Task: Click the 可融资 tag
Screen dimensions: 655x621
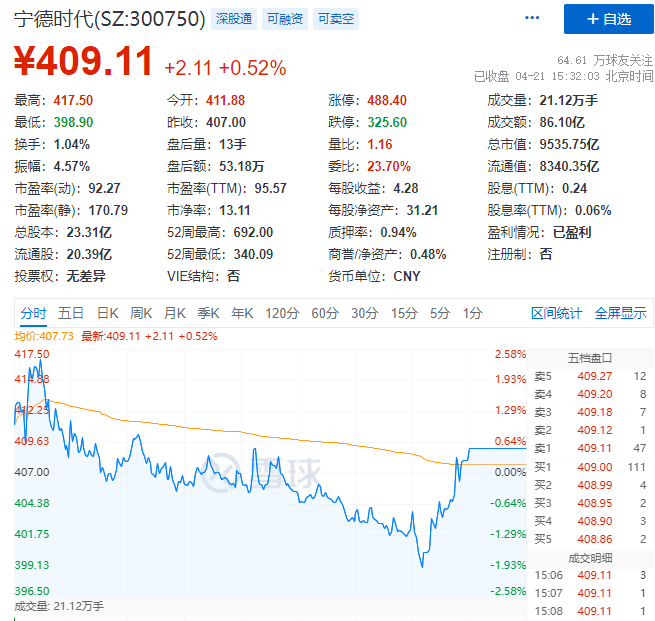Action: click(285, 19)
